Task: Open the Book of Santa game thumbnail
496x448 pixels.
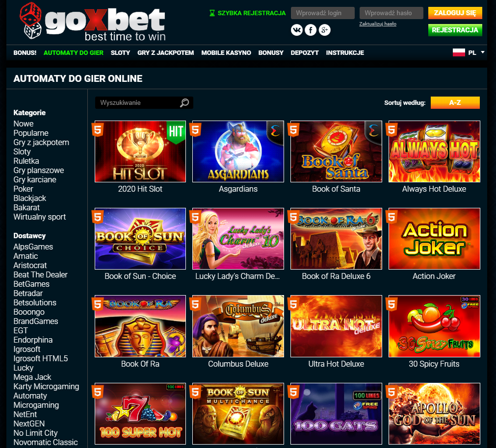Action: (336, 151)
